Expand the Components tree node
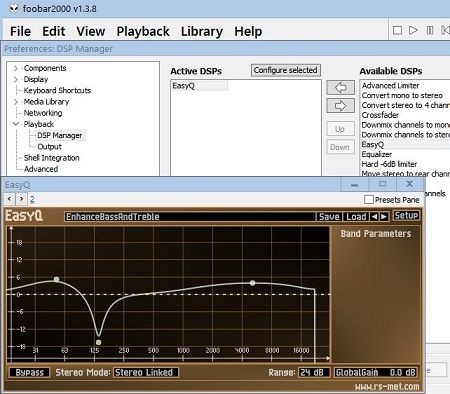 click(x=16, y=68)
